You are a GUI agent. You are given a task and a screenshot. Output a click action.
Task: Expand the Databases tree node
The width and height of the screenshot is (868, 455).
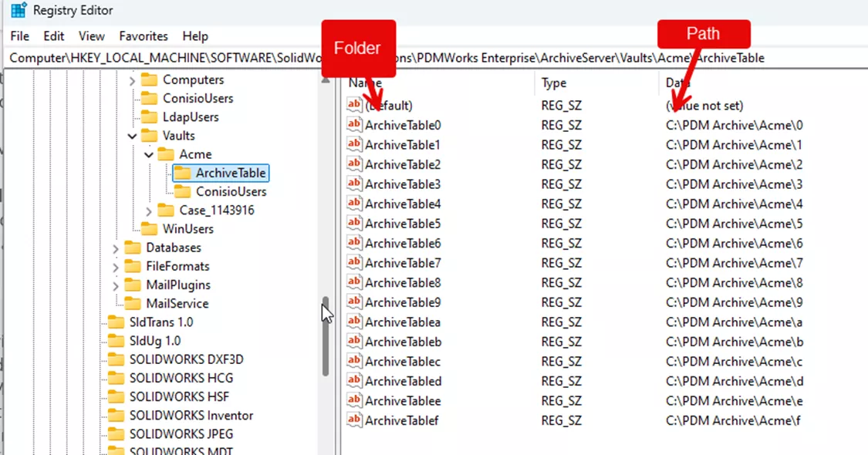pyautogui.click(x=114, y=248)
